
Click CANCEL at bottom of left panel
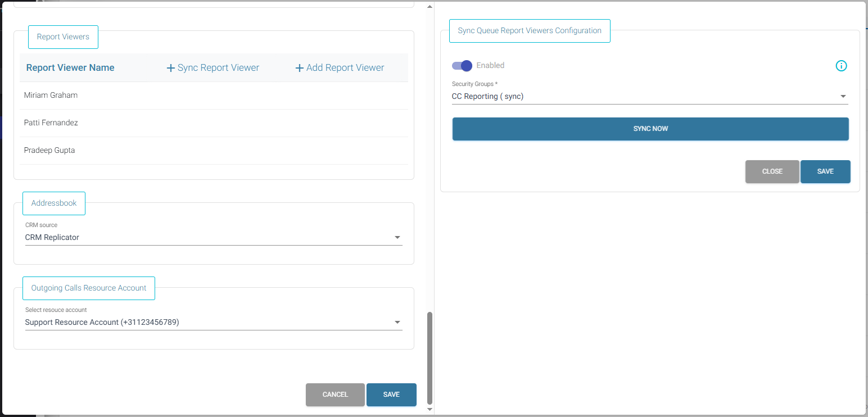(335, 395)
